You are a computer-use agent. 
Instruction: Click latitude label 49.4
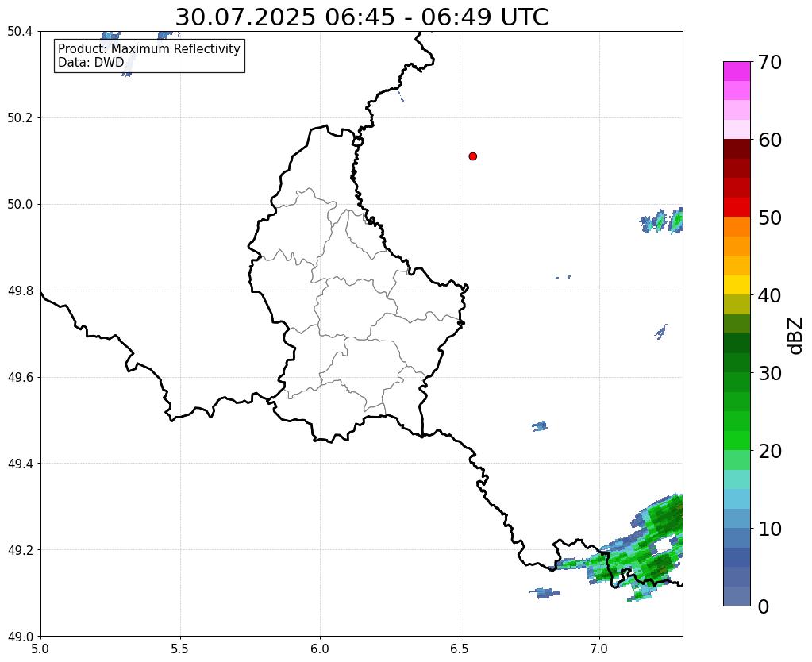[x=20, y=464]
